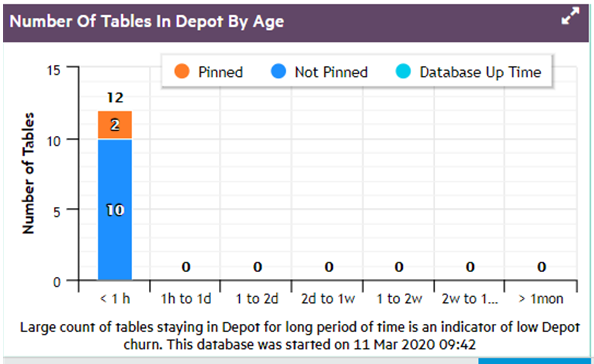Click the '2d to 1w' axis label

click(328, 299)
